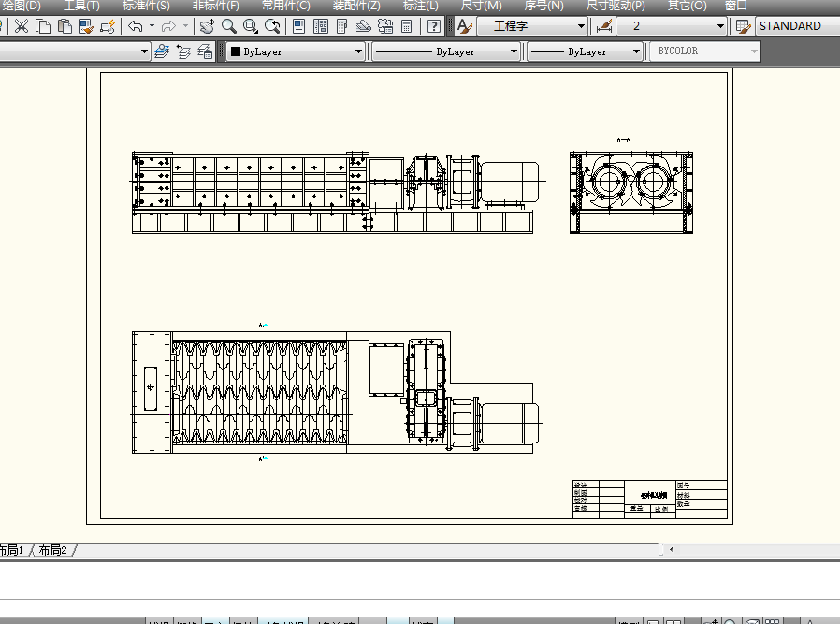Open the Text Style manager icon
840x624 pixels.
coord(464,26)
